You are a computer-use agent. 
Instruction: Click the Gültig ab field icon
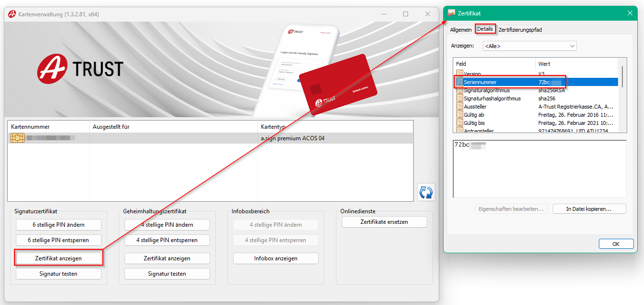click(x=460, y=115)
